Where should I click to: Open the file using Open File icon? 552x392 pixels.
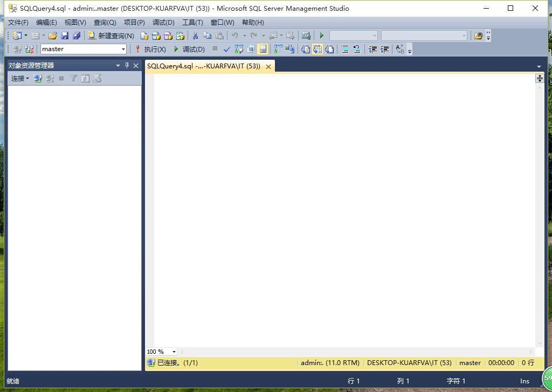click(x=53, y=36)
